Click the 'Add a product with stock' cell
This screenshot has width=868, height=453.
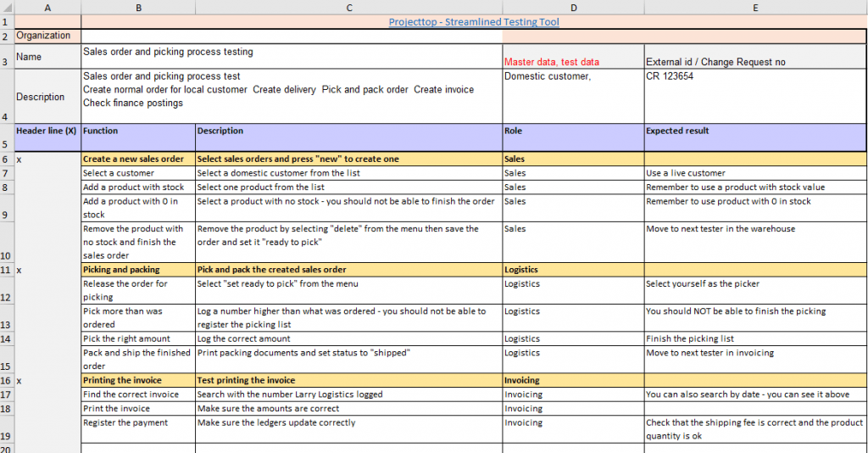tap(138, 187)
